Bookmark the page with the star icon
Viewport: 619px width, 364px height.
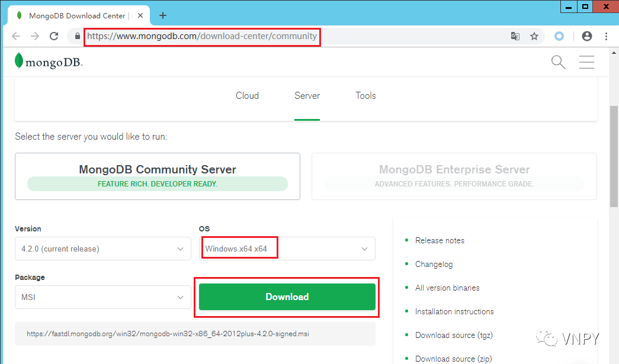(x=534, y=36)
